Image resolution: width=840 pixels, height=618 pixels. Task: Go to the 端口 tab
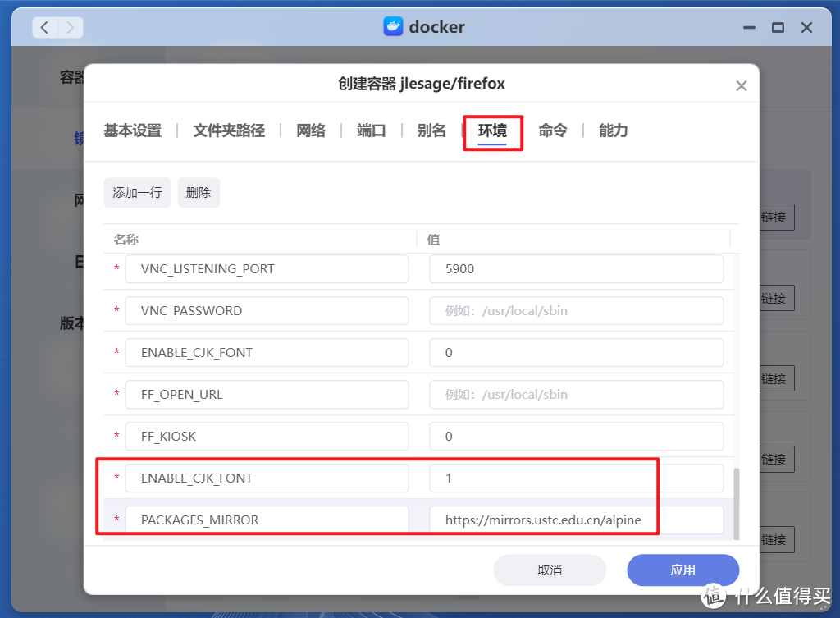pos(372,130)
